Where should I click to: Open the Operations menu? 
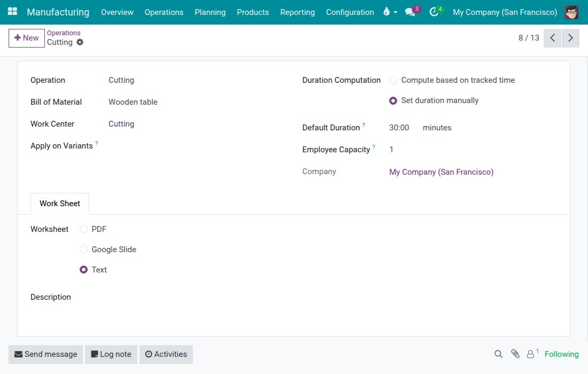click(x=164, y=12)
